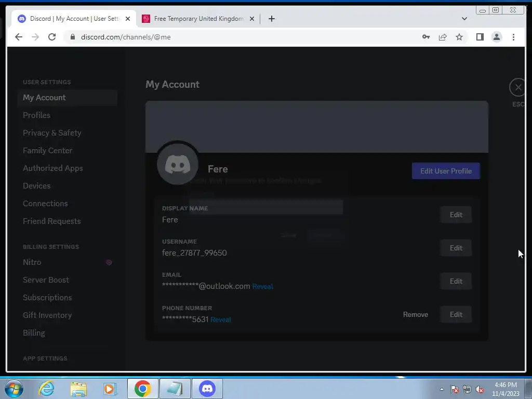Open the Windows Start menu
Image resolution: width=532 pixels, height=399 pixels.
pyautogui.click(x=14, y=389)
